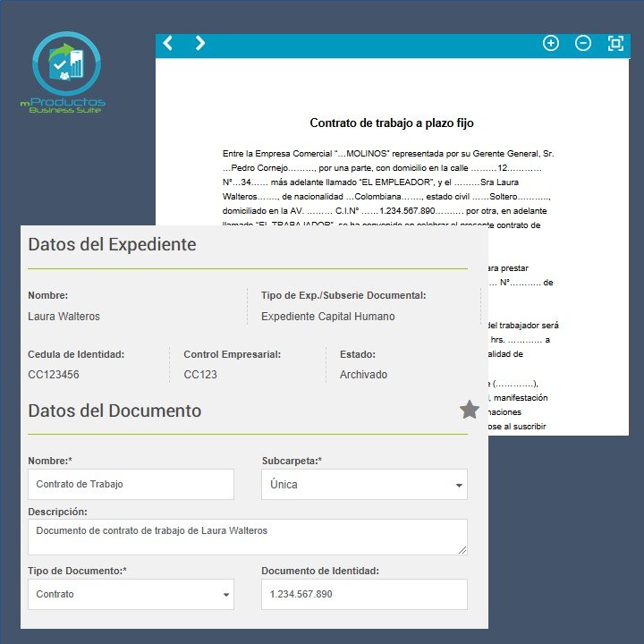Click inside the Descripción text area
This screenshot has width=644, height=644.
247,537
